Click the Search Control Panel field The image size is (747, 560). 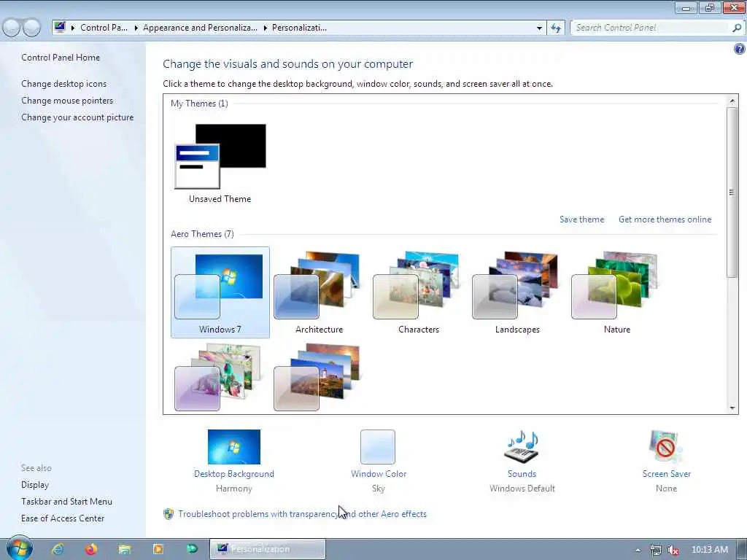[650, 28]
